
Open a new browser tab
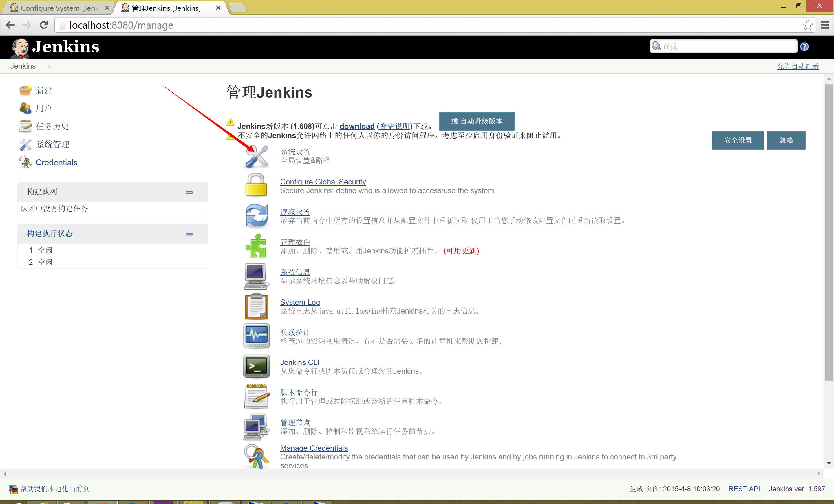[x=237, y=8]
